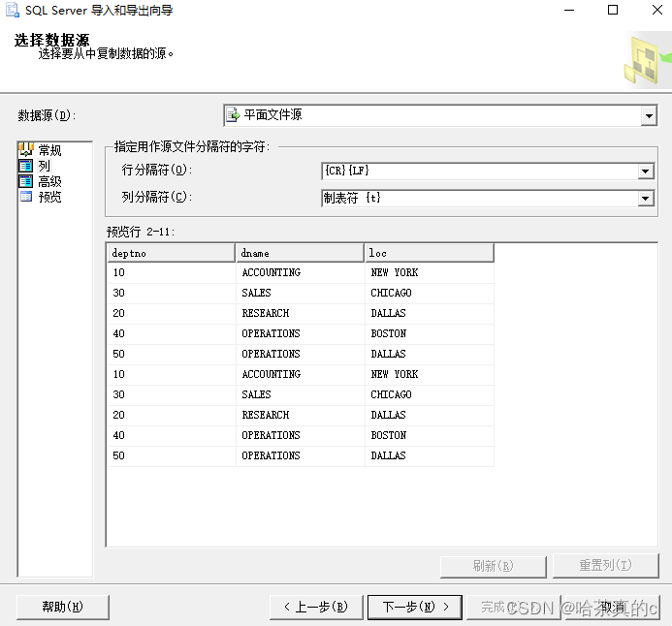
Task: Go back with 上一步(B) button
Action: pos(316,607)
